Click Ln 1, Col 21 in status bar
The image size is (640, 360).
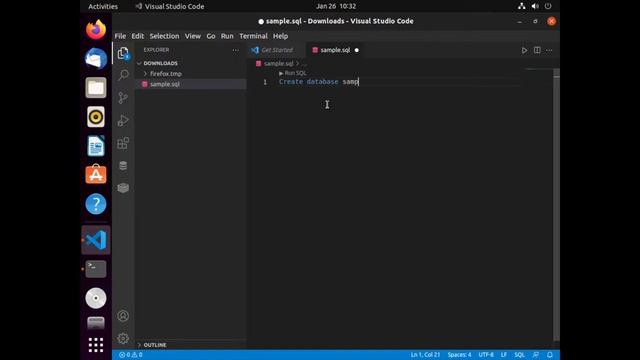point(425,355)
